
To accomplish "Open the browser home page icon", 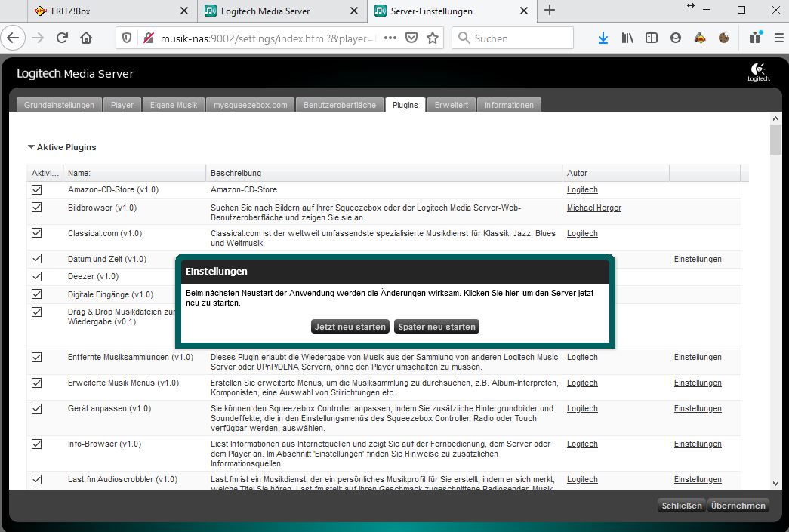I will coord(86,38).
